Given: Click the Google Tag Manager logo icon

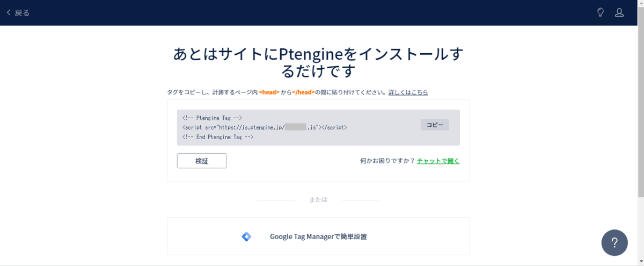Looking at the screenshot, I should (246, 236).
